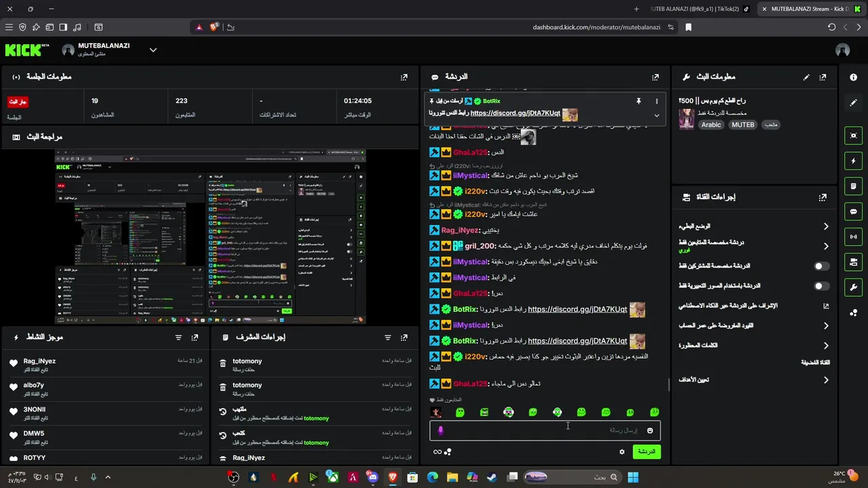Expand the followers-only chat setting
868x488 pixels.
tap(753, 246)
